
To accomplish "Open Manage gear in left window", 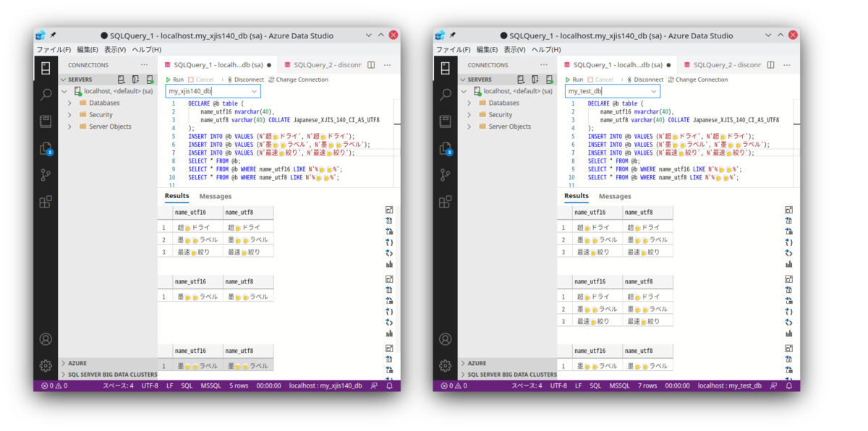I will pyautogui.click(x=46, y=366).
